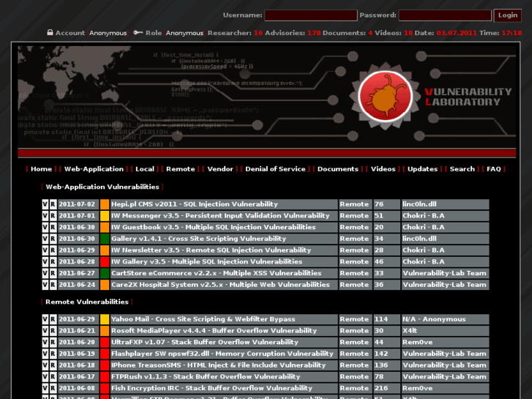Open CartStore eCommerce Multiple XSS advisory

point(216,274)
